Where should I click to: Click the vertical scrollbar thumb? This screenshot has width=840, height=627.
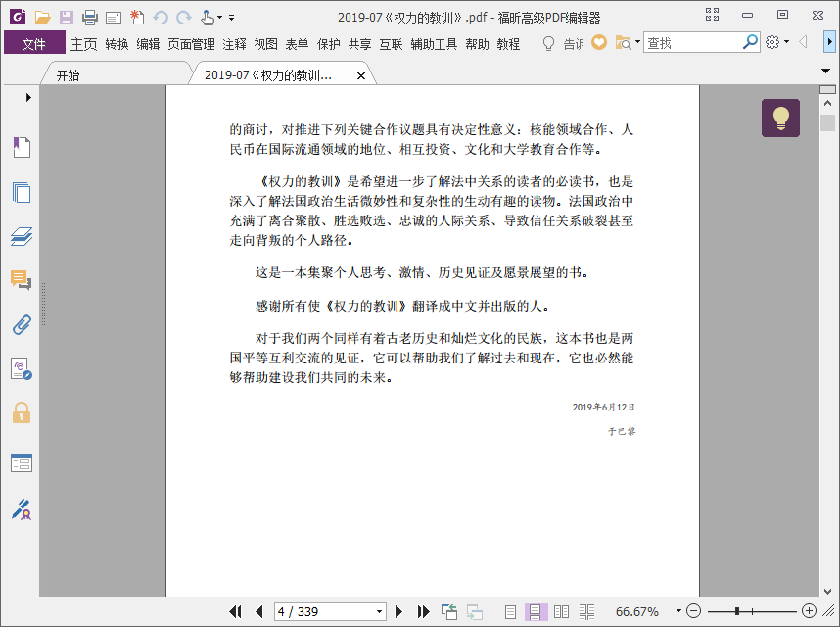[x=827, y=122]
